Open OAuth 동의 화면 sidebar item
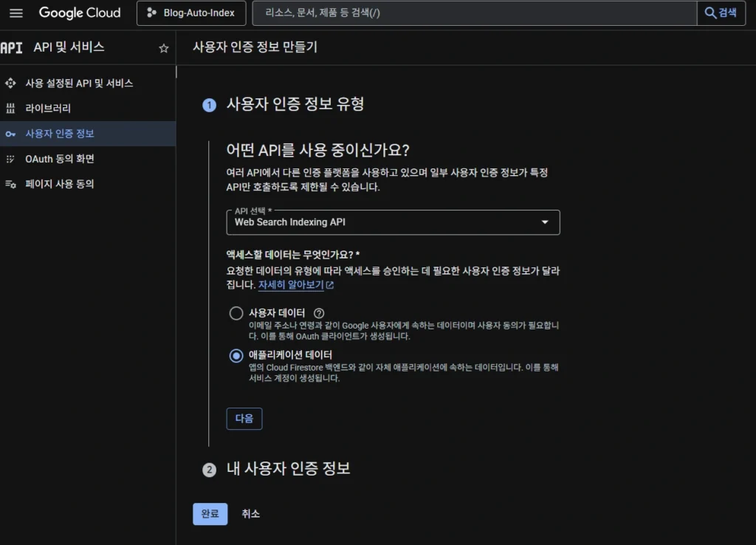 (88, 159)
